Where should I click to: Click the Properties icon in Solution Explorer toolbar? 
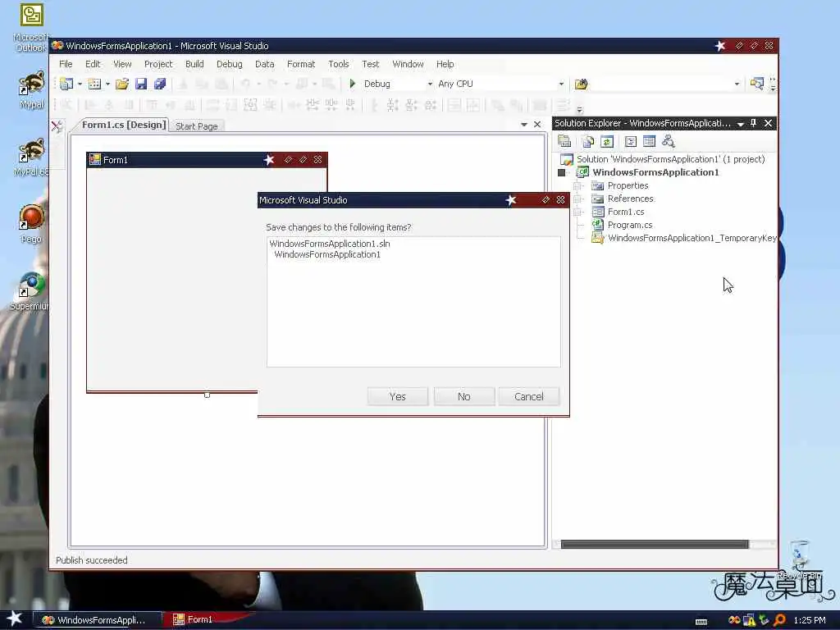(564, 141)
